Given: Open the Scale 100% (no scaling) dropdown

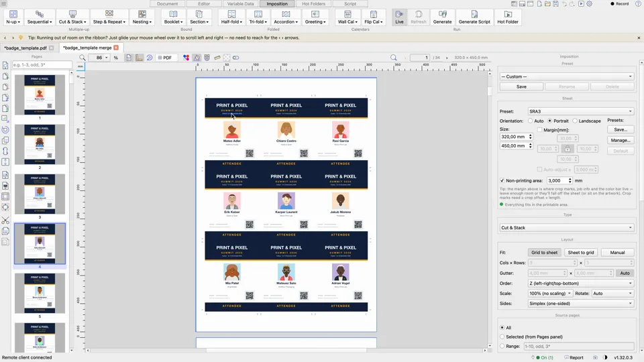Looking at the screenshot, I should 550,294.
